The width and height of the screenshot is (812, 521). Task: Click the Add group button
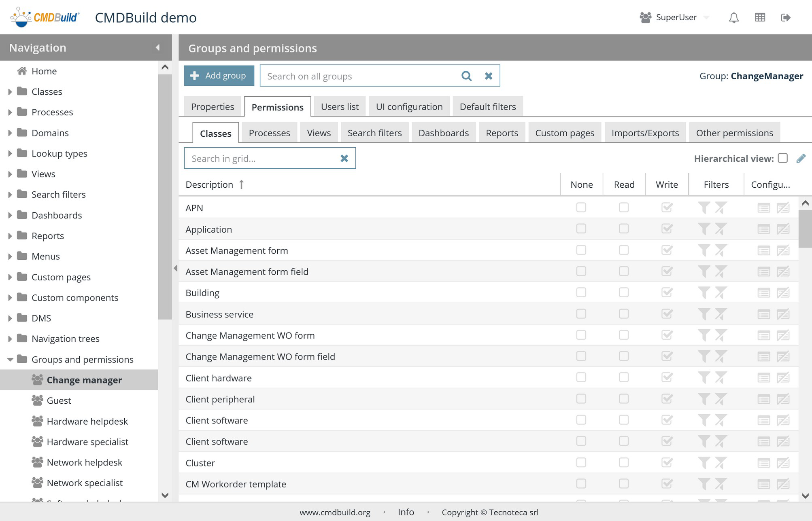coord(219,76)
